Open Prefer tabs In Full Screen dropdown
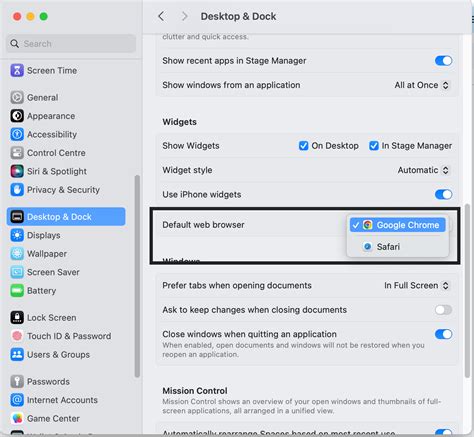Screen dimensions: 474x437 click(417, 285)
